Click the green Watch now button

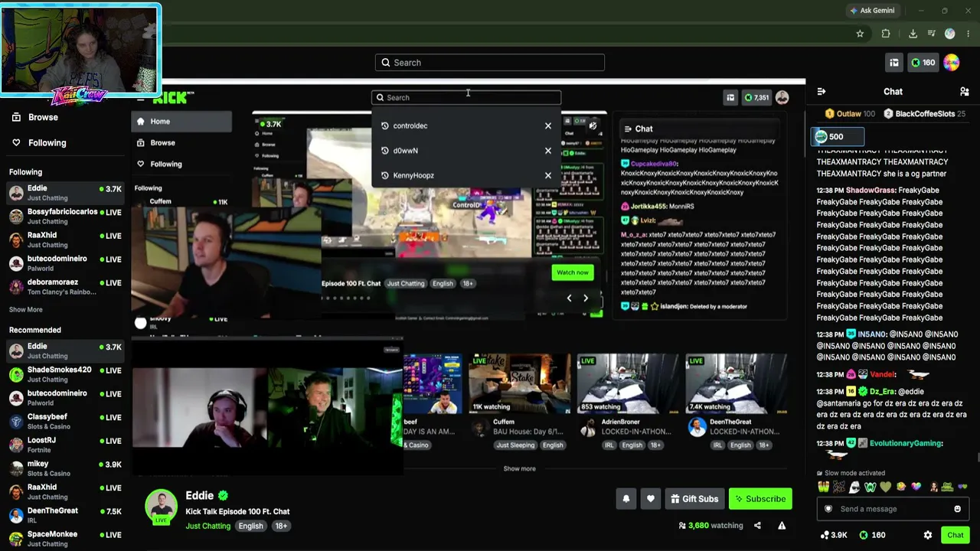tap(573, 272)
